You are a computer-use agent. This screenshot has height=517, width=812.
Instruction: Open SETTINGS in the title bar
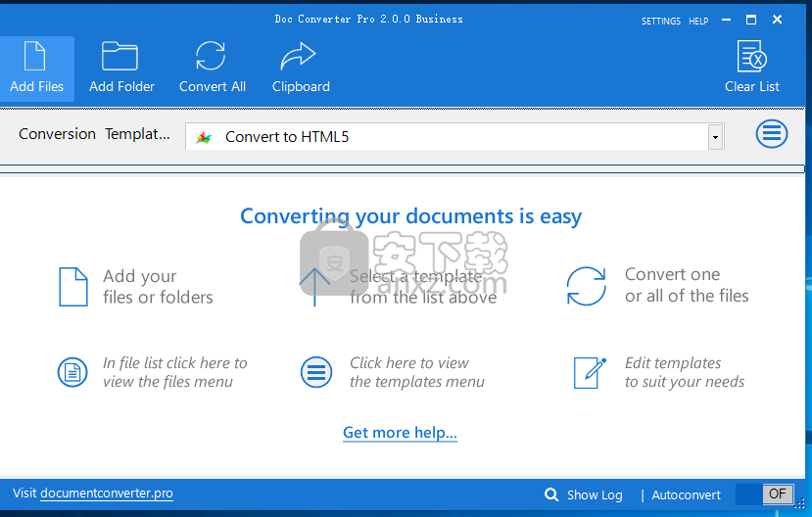tap(661, 22)
